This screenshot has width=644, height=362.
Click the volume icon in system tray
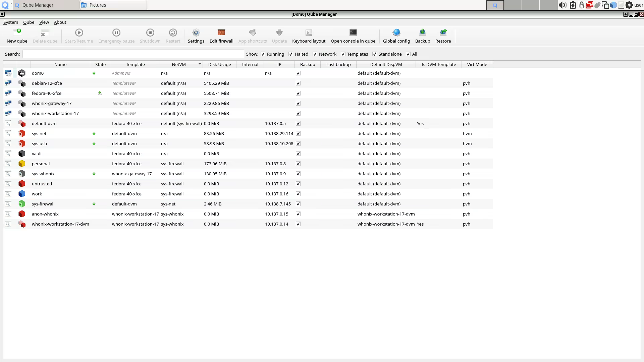562,5
